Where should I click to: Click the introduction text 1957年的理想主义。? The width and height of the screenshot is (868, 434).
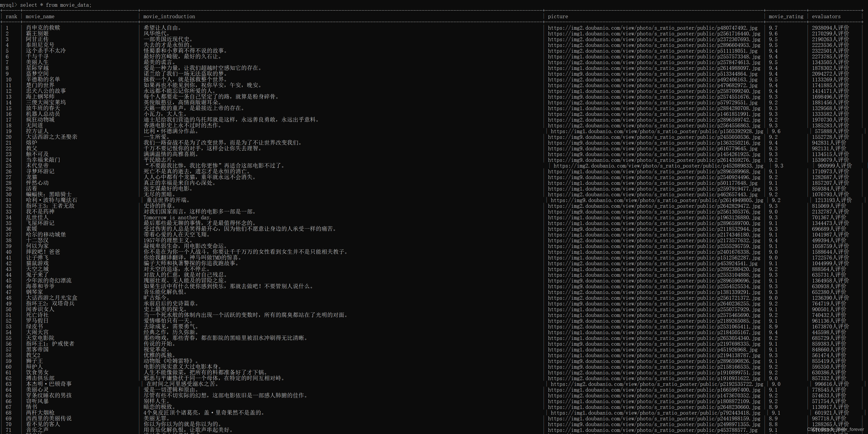[x=168, y=240]
